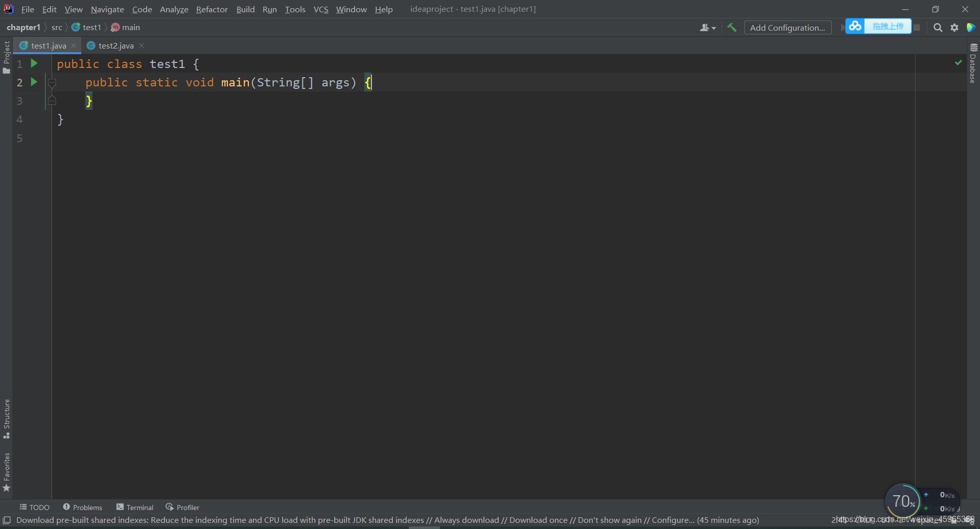Close the test1.java editor tab
Screen dimensions: 980x529
(74, 45)
